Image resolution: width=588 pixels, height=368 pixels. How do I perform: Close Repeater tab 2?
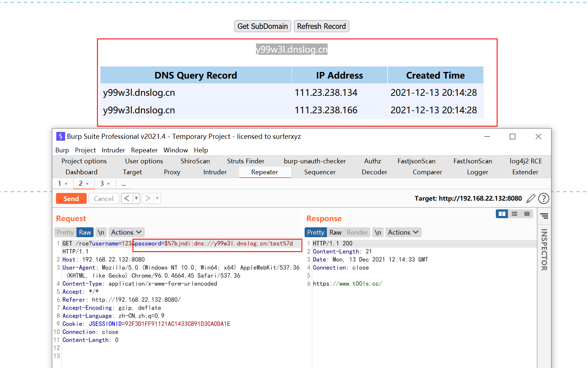click(x=87, y=183)
